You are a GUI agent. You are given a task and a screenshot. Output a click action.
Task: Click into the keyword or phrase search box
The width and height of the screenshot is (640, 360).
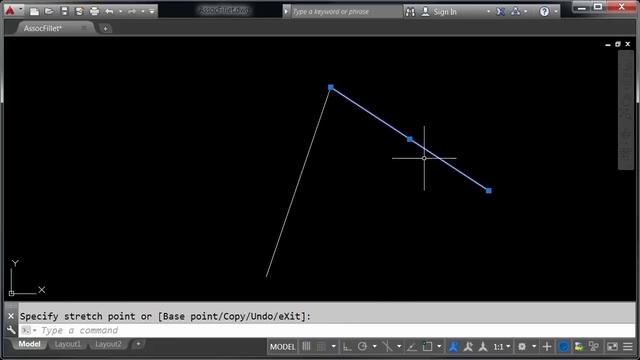click(x=346, y=11)
